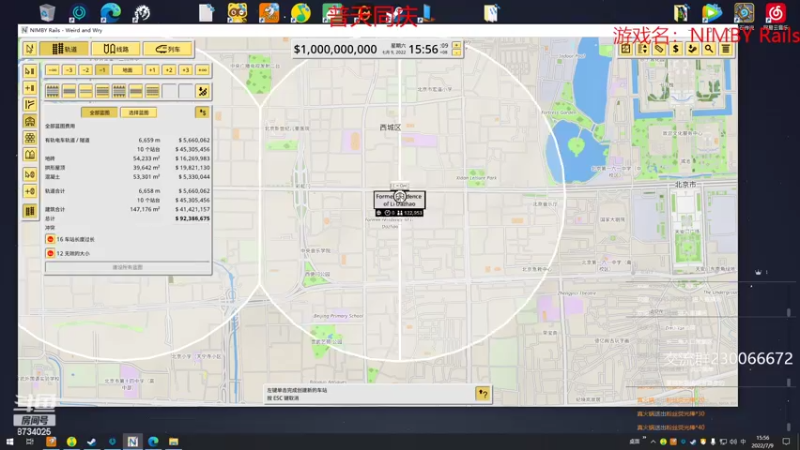Set track level to -1

102,70
